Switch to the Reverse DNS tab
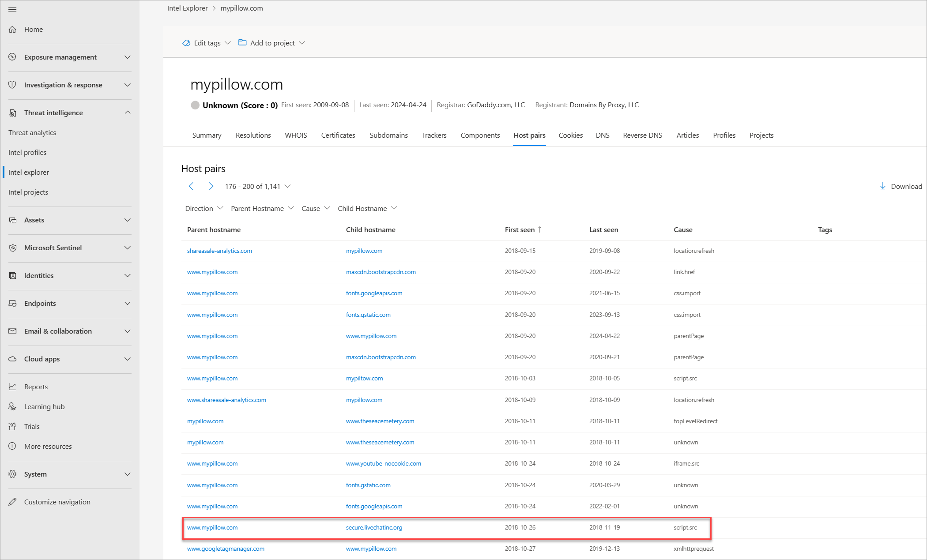 pyautogui.click(x=642, y=135)
